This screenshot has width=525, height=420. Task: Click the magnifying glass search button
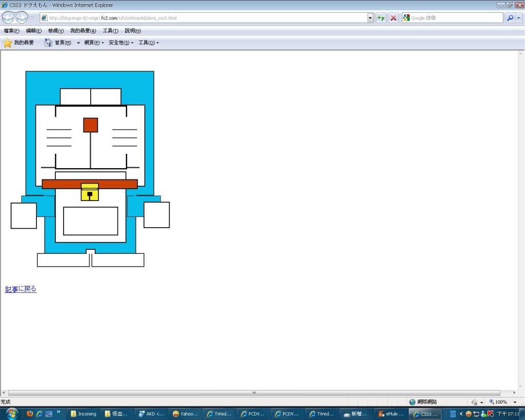click(x=510, y=18)
